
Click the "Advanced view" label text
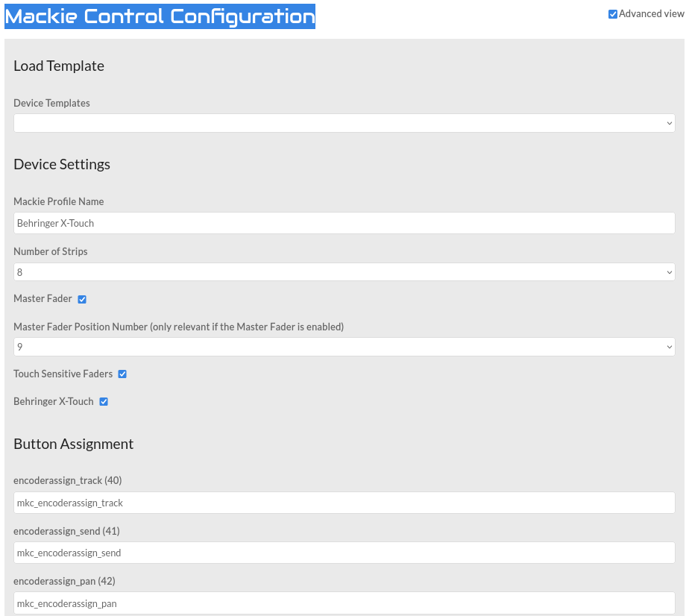[x=651, y=14]
